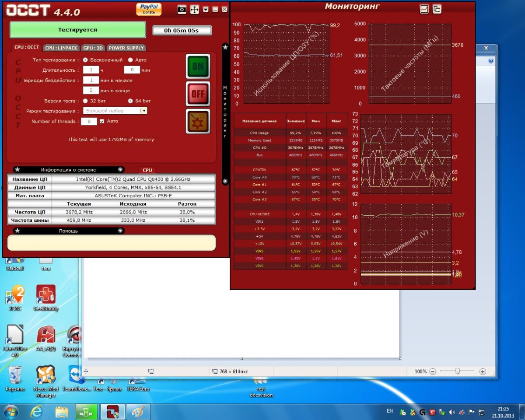Click the green ON start button
This screenshot has width=525, height=420.
pyautogui.click(x=198, y=66)
